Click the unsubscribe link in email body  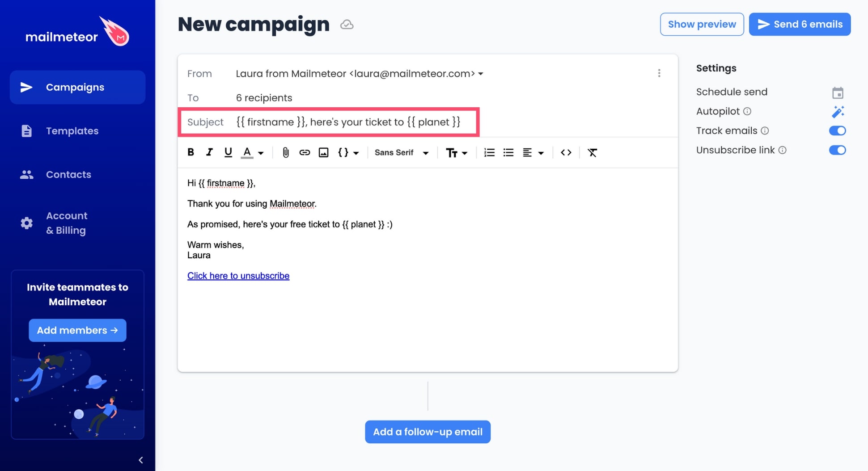[x=238, y=276]
